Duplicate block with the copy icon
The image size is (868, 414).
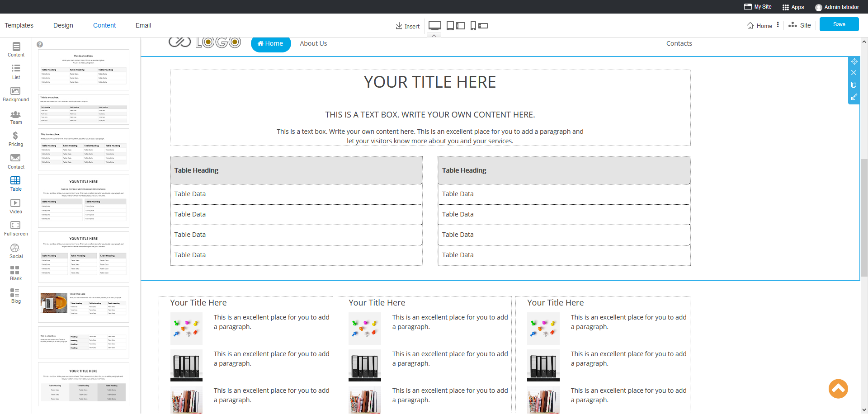point(854,85)
